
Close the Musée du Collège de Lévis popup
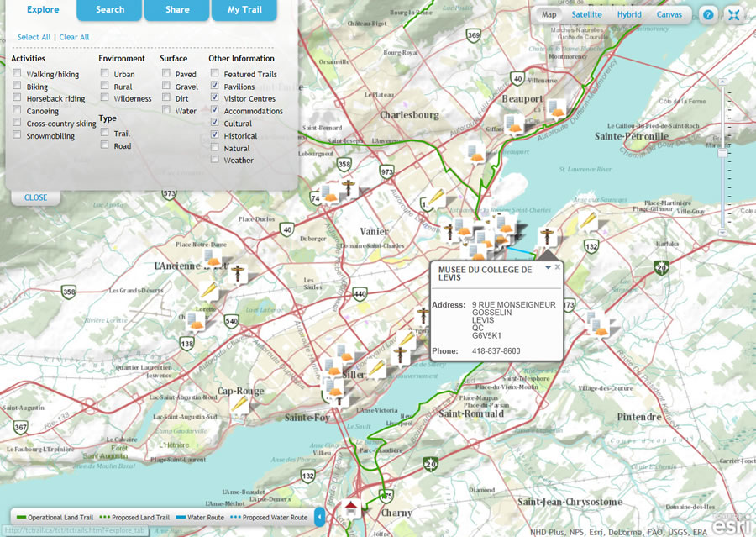(x=557, y=266)
